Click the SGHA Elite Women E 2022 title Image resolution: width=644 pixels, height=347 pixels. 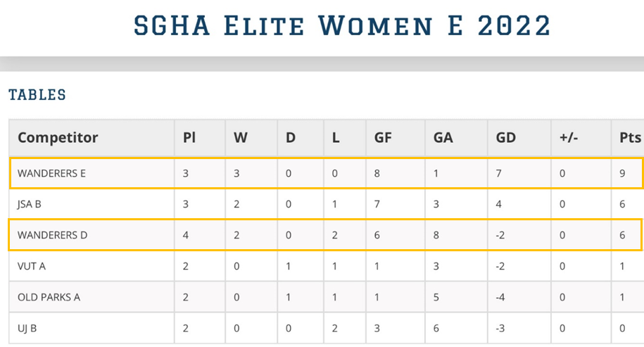click(x=342, y=25)
